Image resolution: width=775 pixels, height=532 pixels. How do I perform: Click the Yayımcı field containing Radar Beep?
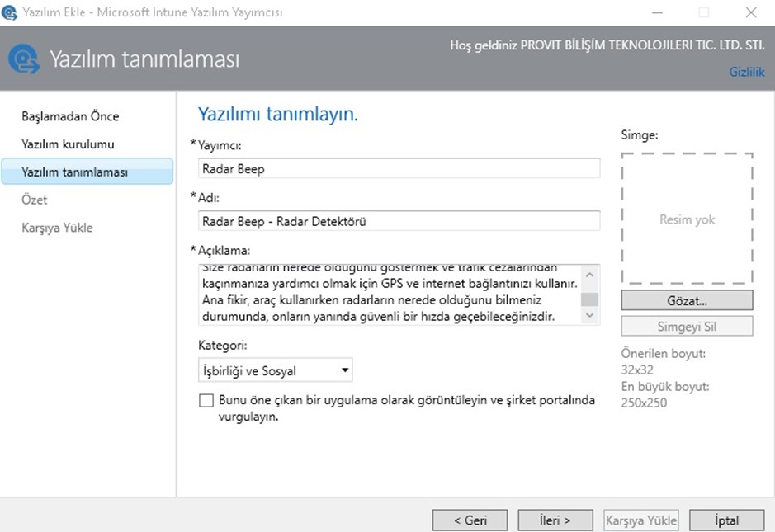coord(399,168)
